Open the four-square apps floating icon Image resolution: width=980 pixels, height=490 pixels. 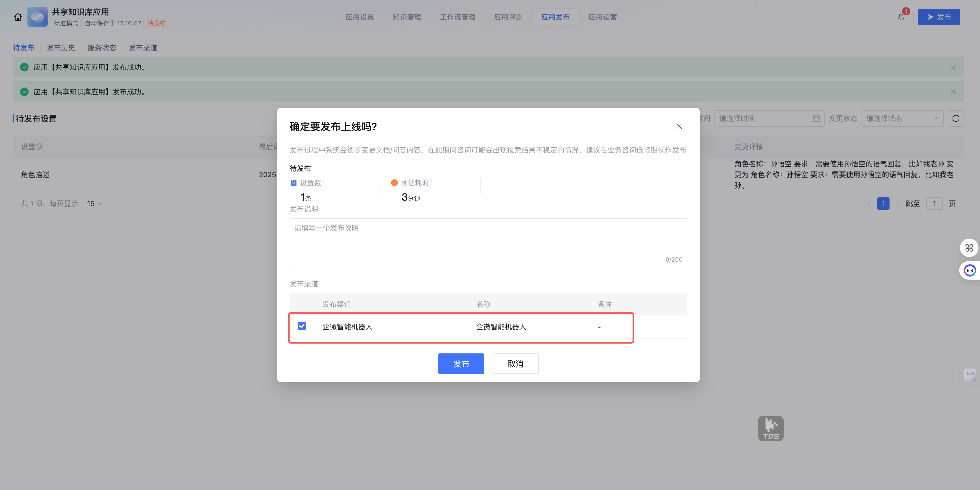[969, 248]
